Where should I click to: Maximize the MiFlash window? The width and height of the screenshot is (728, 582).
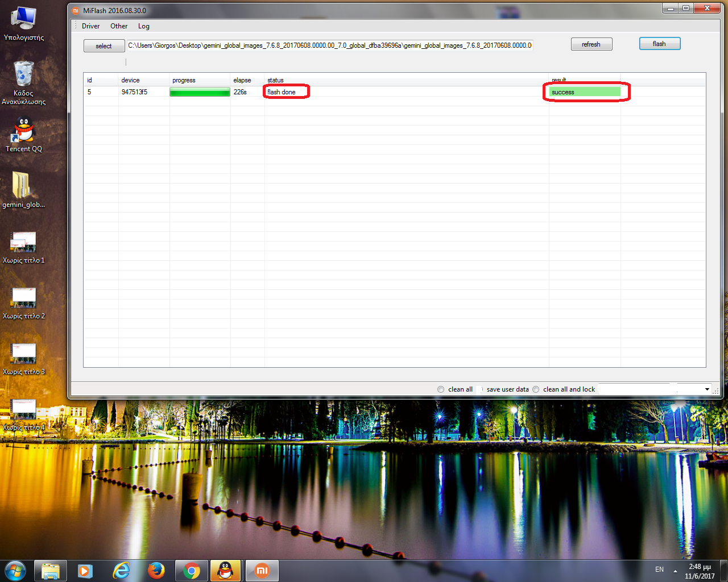click(686, 9)
